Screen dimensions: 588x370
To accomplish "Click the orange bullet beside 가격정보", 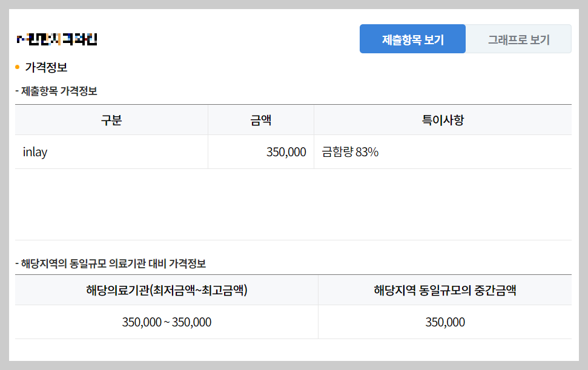I will (x=18, y=67).
